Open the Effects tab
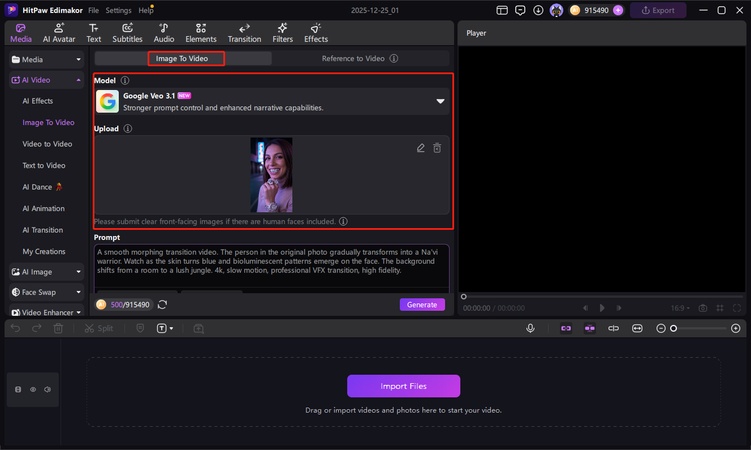Image resolution: width=751 pixels, height=450 pixels. 316,33
